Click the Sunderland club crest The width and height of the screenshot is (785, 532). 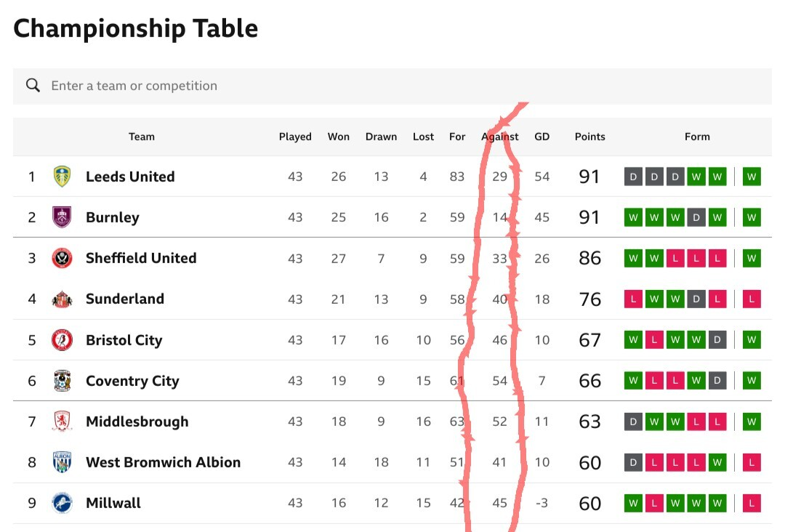62,299
